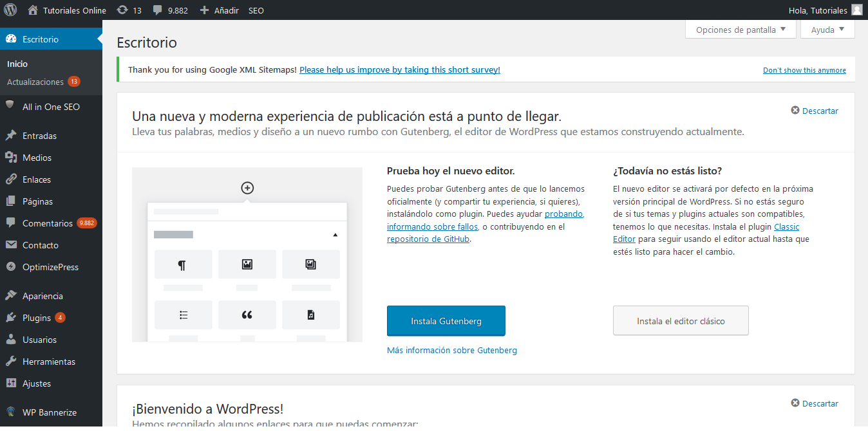Follow the probando link

tap(564, 214)
